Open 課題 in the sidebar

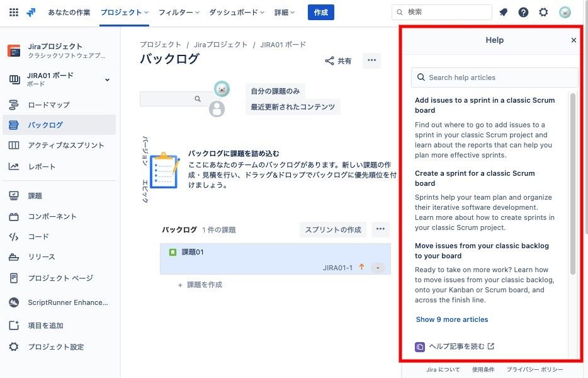point(59,195)
